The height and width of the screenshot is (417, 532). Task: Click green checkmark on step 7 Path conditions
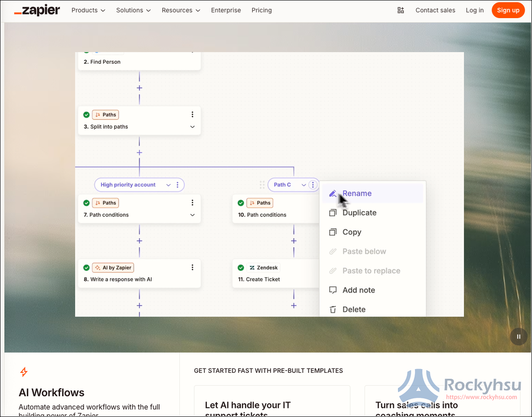87,203
